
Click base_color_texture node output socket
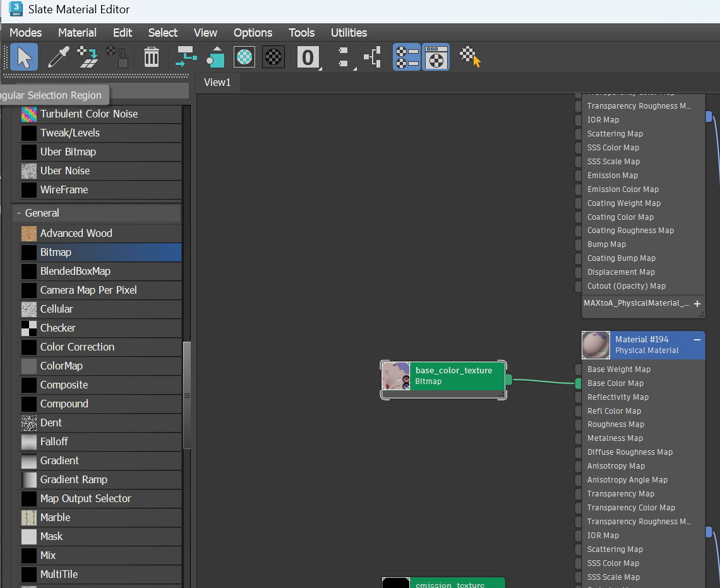coord(509,380)
